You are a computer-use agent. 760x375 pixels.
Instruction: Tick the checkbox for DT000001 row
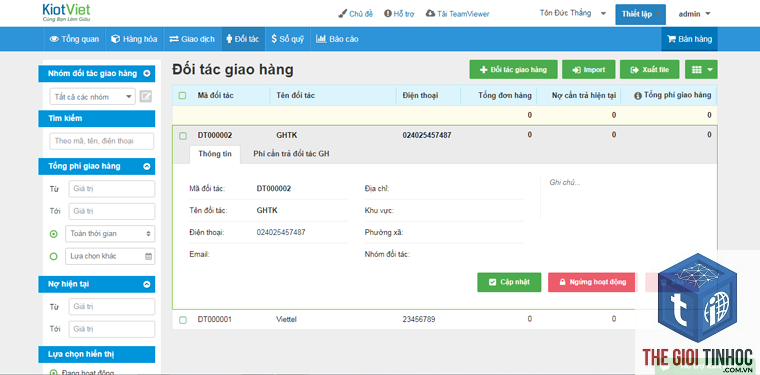[x=183, y=320]
